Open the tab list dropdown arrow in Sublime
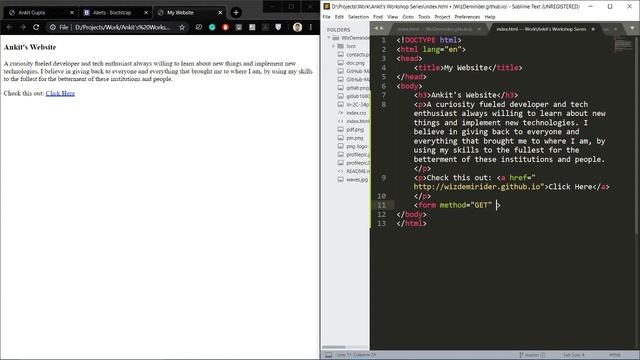The image size is (640, 360). click(632, 29)
